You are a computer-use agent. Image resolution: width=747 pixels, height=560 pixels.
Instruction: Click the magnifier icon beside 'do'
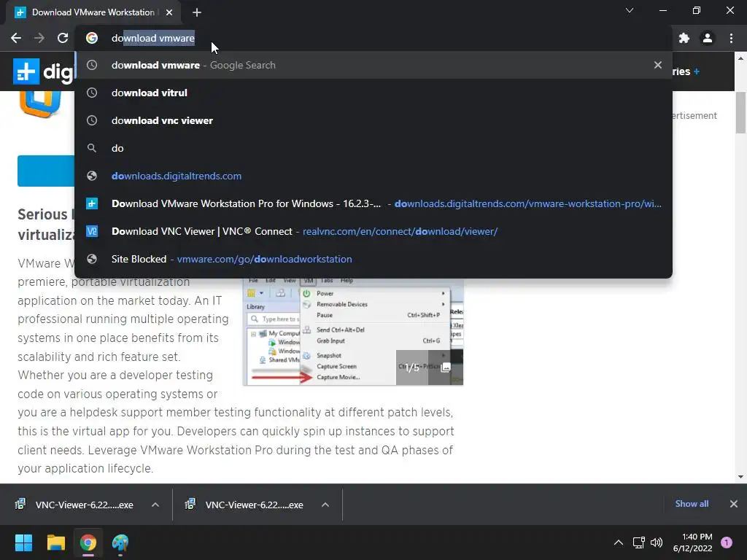92,148
